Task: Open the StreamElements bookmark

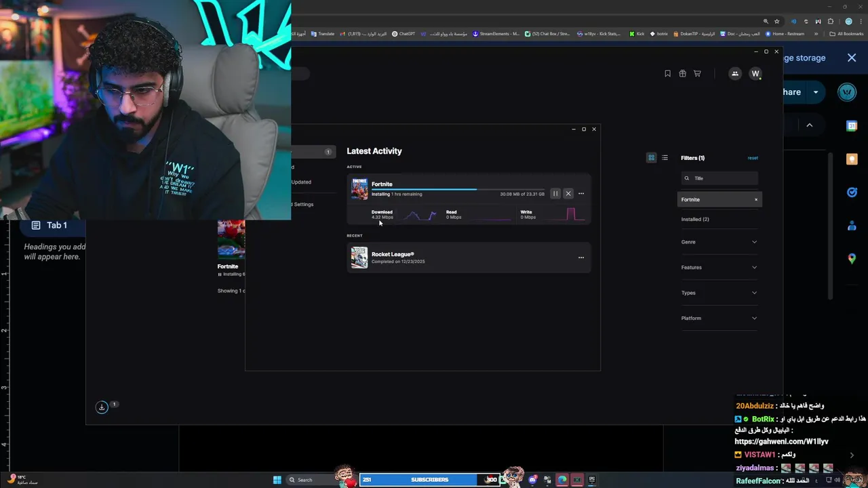Action: coord(496,33)
